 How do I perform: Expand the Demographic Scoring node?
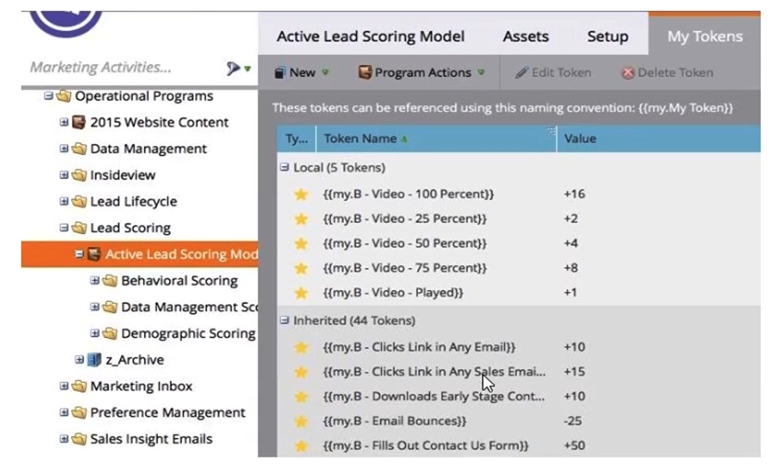pyautogui.click(x=95, y=333)
